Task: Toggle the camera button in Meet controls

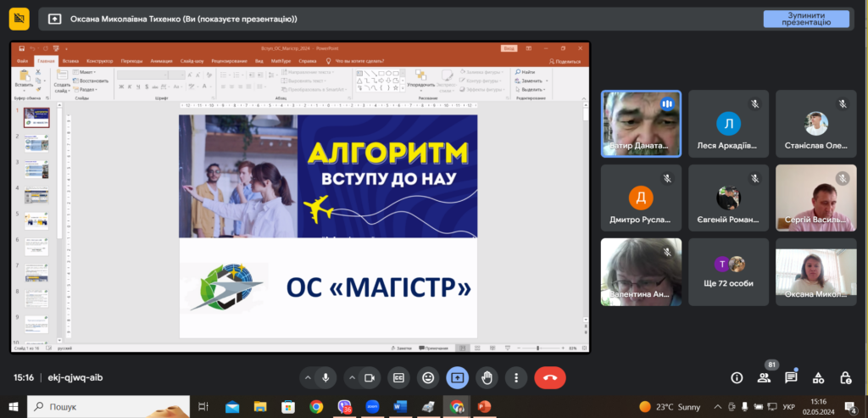Action: point(370,377)
